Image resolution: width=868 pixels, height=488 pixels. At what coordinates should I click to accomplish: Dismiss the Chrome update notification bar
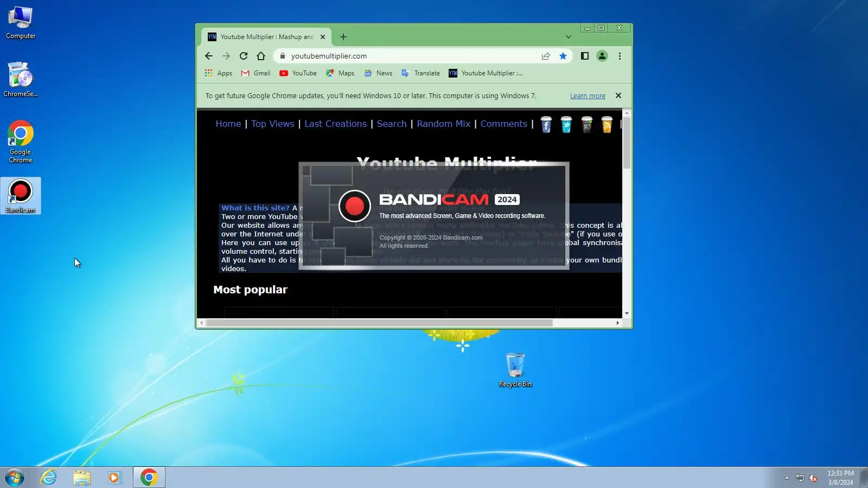coord(618,95)
